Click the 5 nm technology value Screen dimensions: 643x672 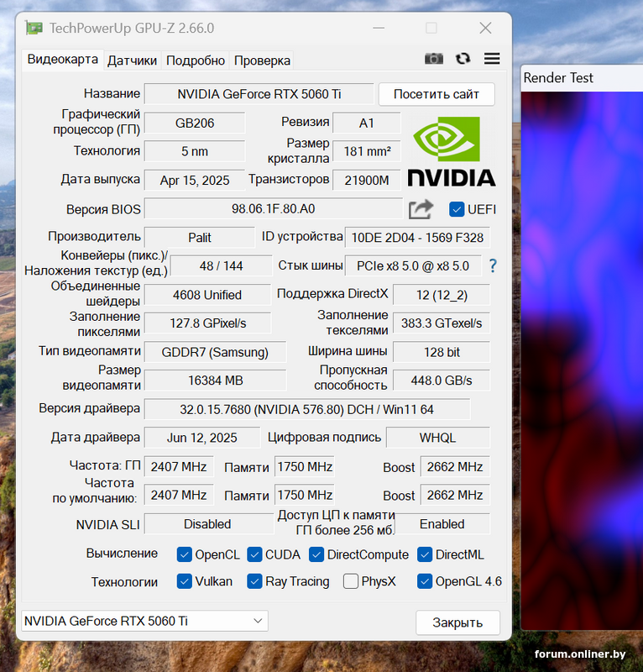point(195,152)
